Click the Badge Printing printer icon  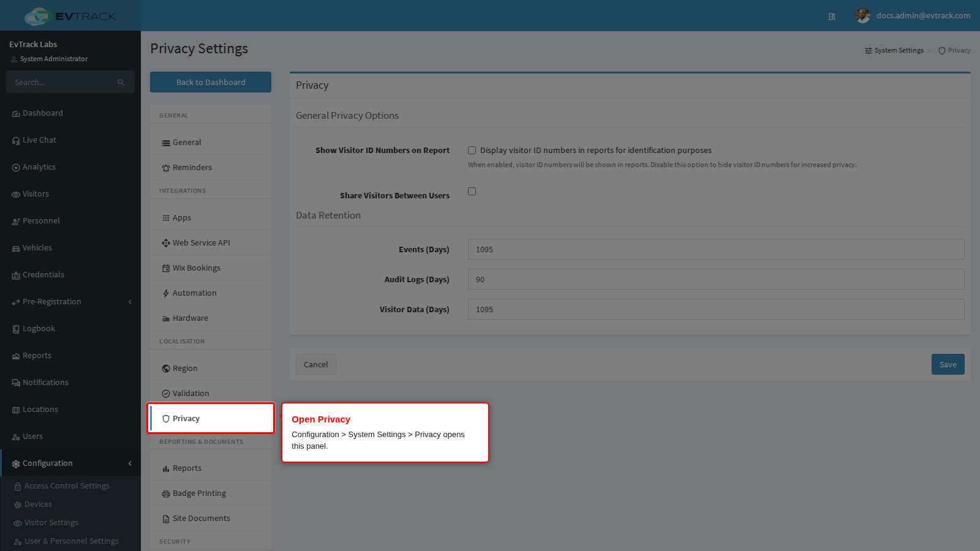166,494
